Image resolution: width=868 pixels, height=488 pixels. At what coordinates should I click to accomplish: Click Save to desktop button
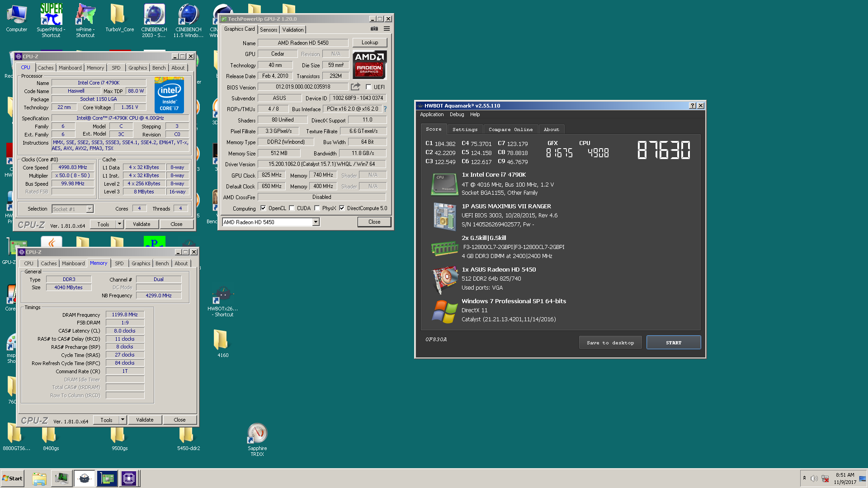[x=610, y=343]
